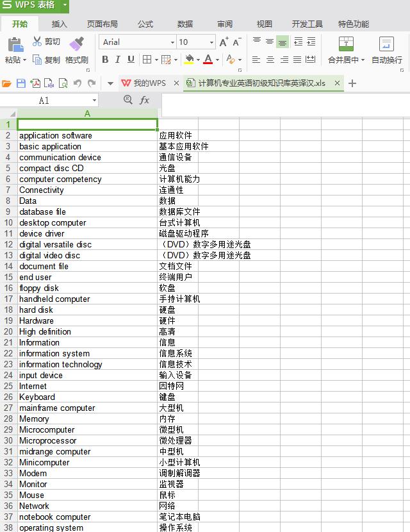Open the quick access toolbar customize arrow
This screenshot has height=532, width=410.
tap(110, 83)
